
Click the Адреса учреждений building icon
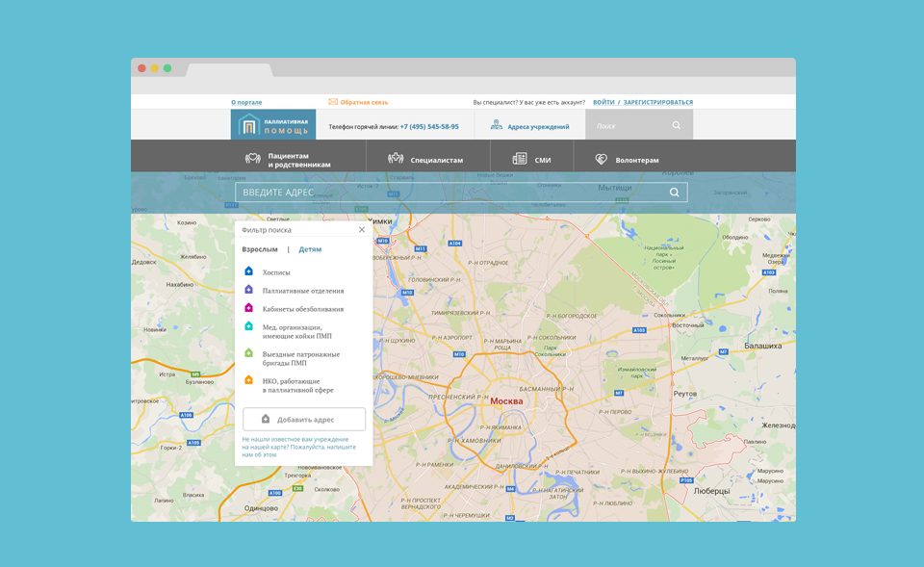click(497, 125)
